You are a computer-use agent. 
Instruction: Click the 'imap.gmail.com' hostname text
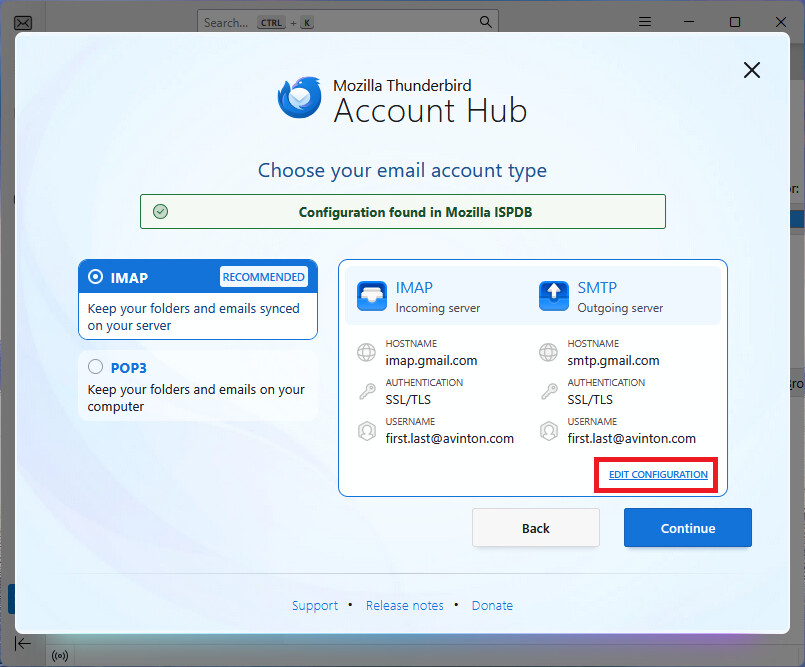[431, 360]
